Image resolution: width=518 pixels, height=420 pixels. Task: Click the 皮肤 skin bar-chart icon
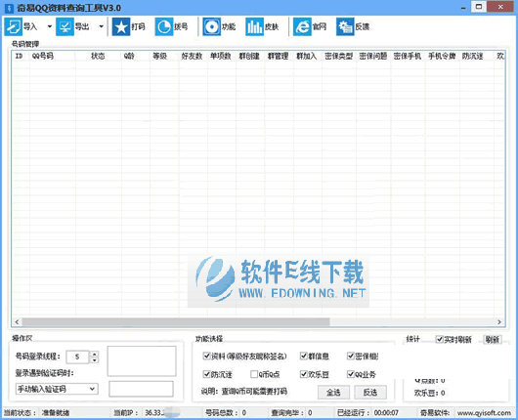tap(254, 26)
